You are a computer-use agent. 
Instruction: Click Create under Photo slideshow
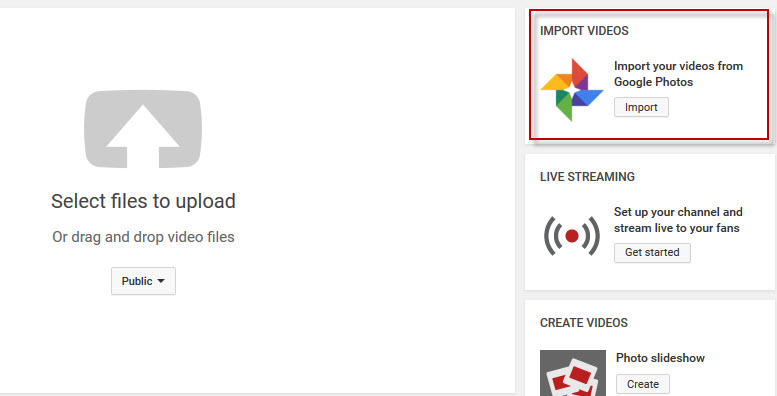643,384
